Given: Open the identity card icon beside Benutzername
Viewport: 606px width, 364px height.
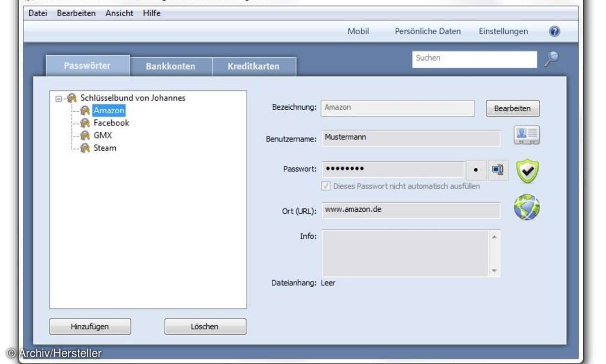Looking at the screenshot, I should 527,135.
